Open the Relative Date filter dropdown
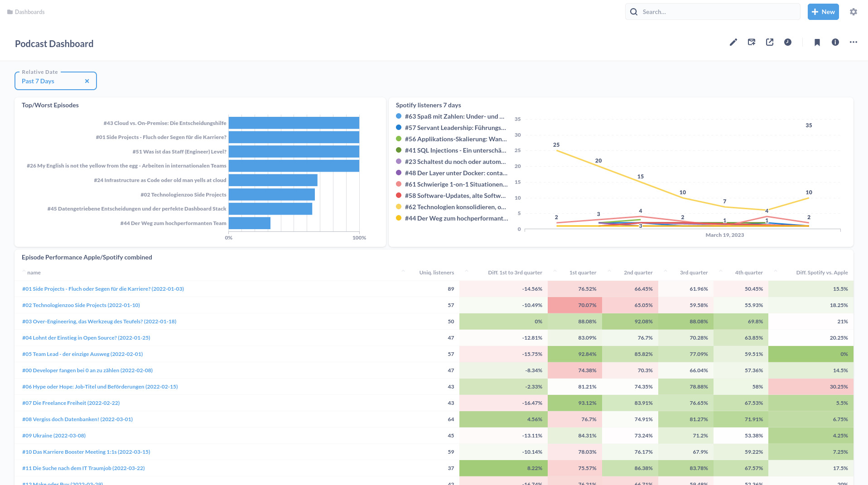The width and height of the screenshot is (868, 485). tap(50, 81)
